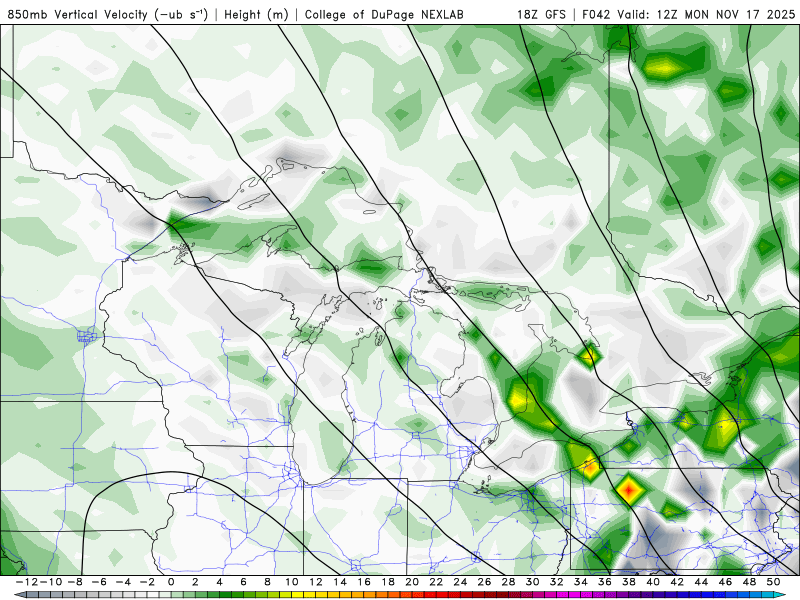Click the "−8" value on the color scale
Viewport: 800px width, 600px height.
(76, 582)
